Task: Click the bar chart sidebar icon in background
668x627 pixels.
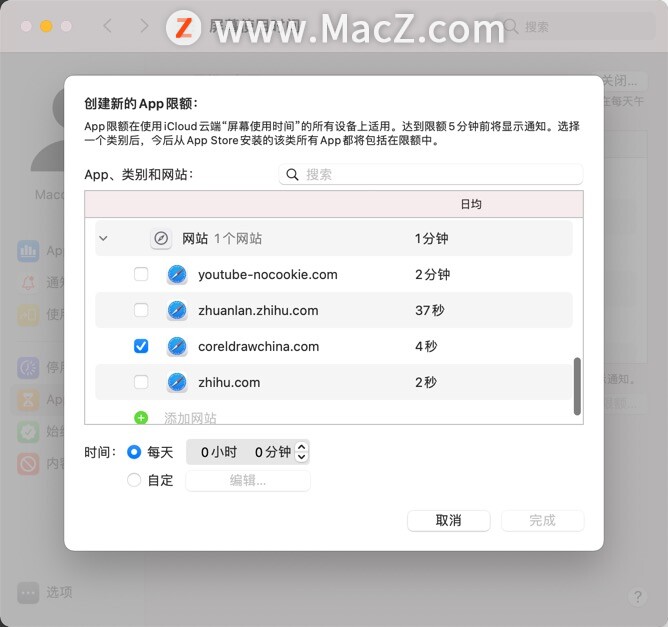Action: click(28, 250)
